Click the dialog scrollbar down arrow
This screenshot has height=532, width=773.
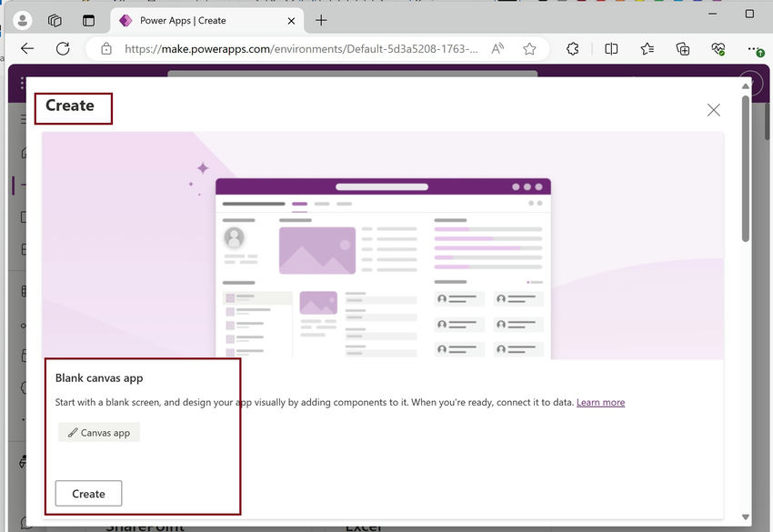(746, 517)
